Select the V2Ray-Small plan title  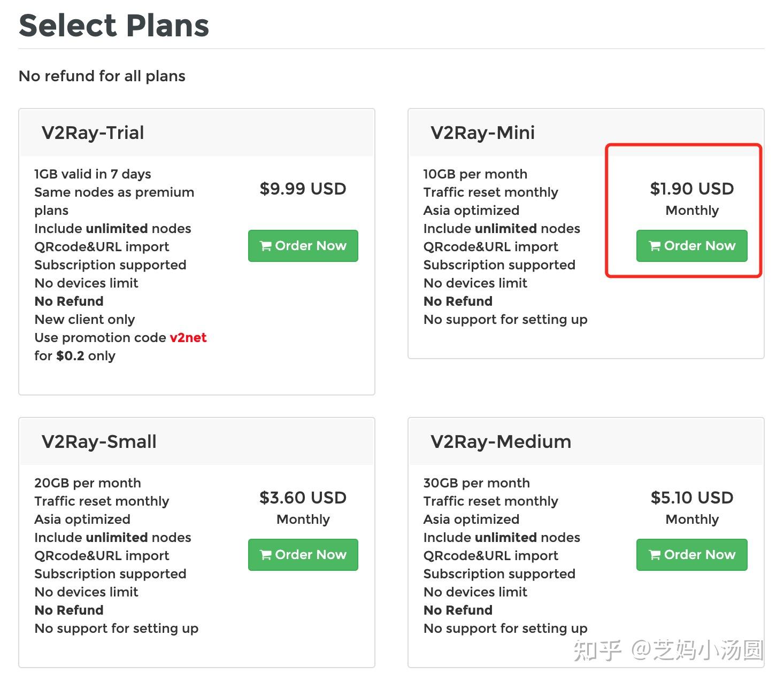(x=99, y=441)
